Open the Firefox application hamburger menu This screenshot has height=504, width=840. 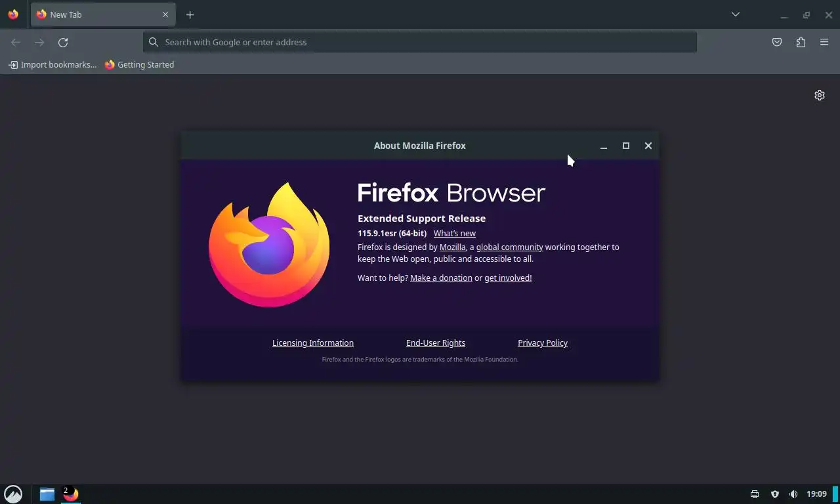point(824,42)
